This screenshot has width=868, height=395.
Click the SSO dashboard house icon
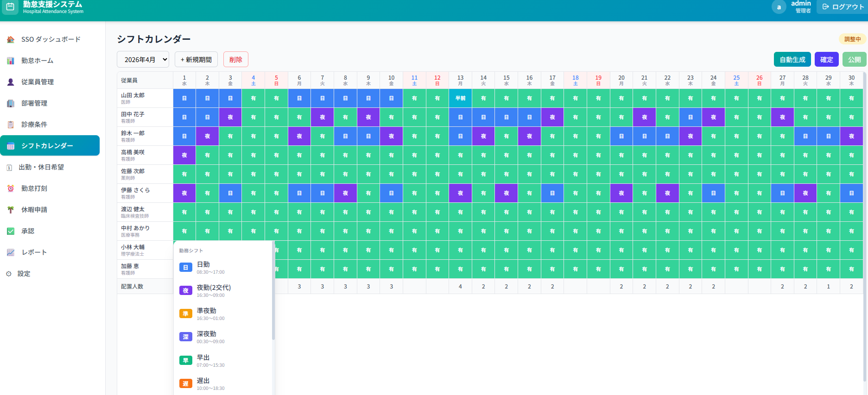pos(11,39)
